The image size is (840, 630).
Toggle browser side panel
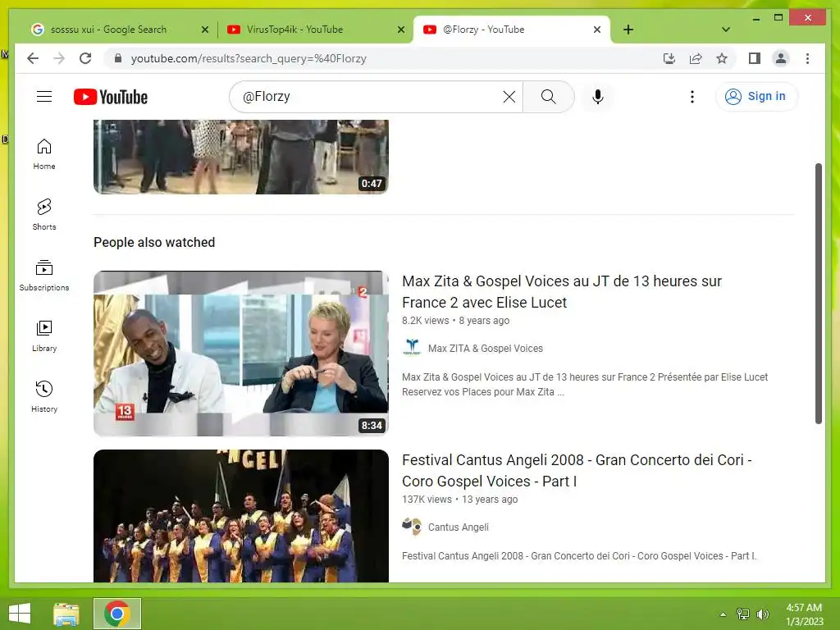[755, 58]
